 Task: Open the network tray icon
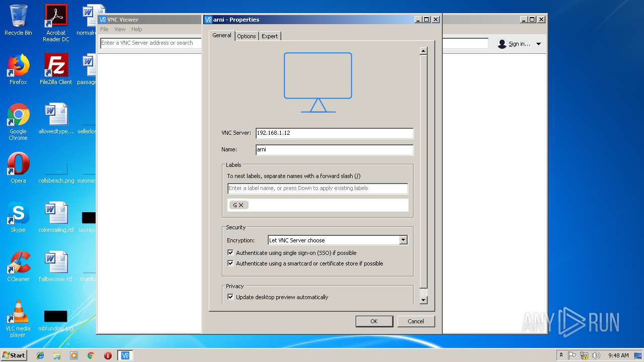[x=584, y=355]
